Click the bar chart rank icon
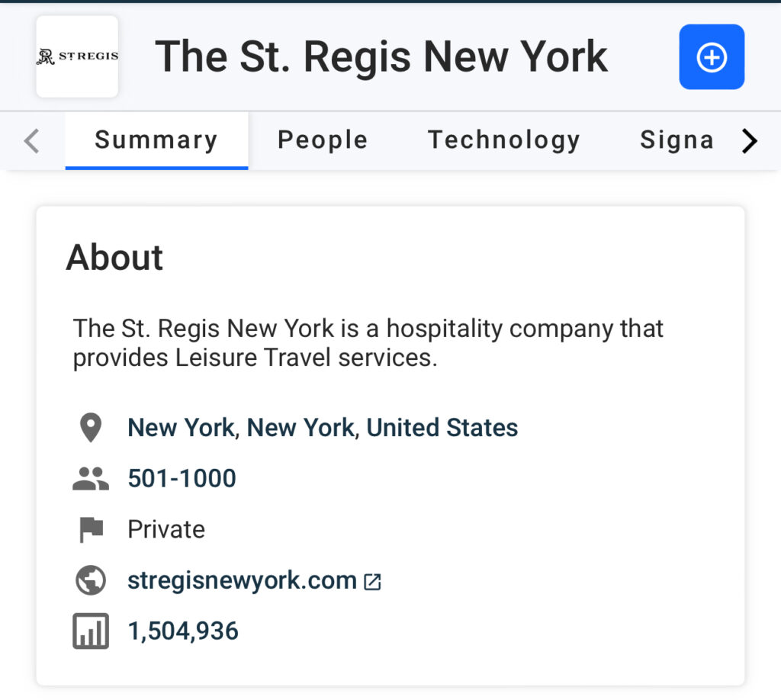The height and width of the screenshot is (700, 781). [91, 631]
